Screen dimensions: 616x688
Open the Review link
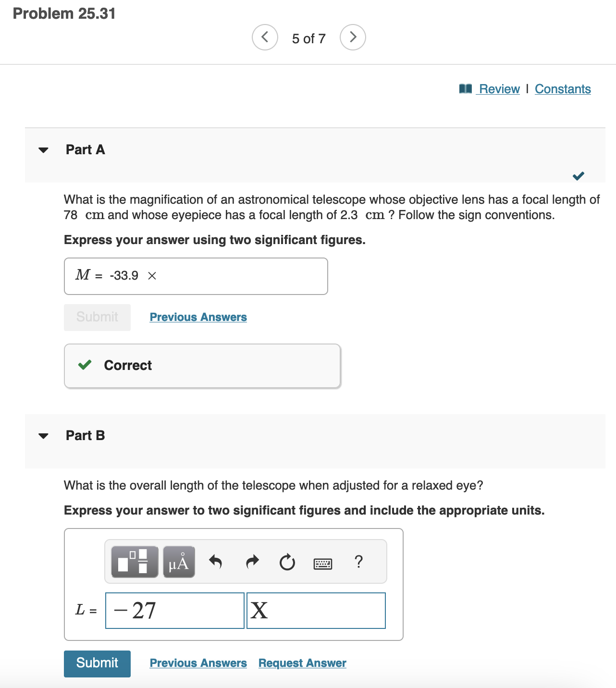[x=499, y=88]
